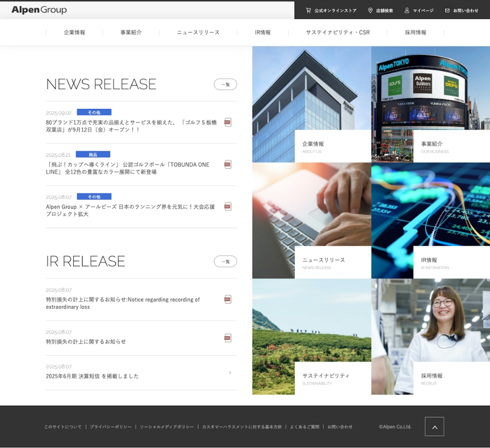Open PDF icon for R-bies running project news
The image size is (490, 448).
point(228,207)
